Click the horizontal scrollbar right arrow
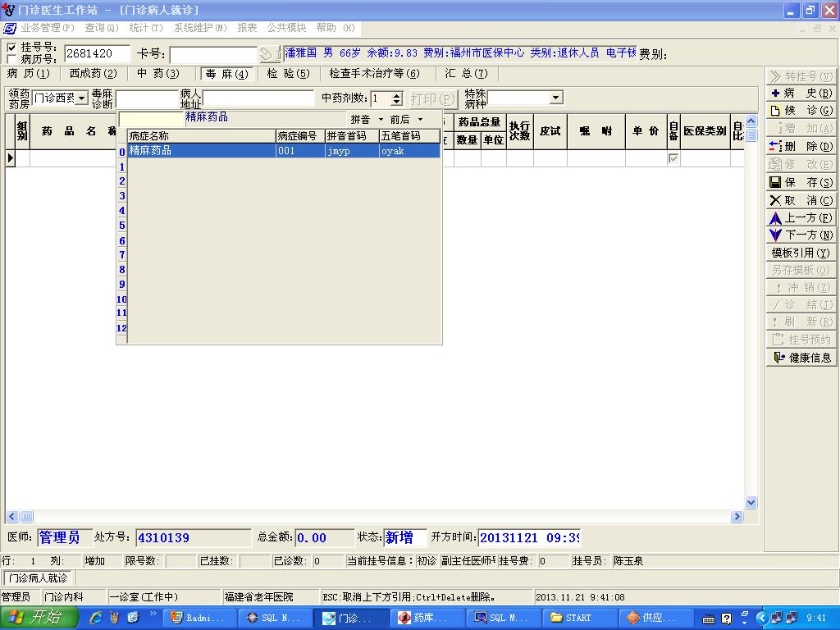The width and height of the screenshot is (840, 630). pyautogui.click(x=737, y=517)
